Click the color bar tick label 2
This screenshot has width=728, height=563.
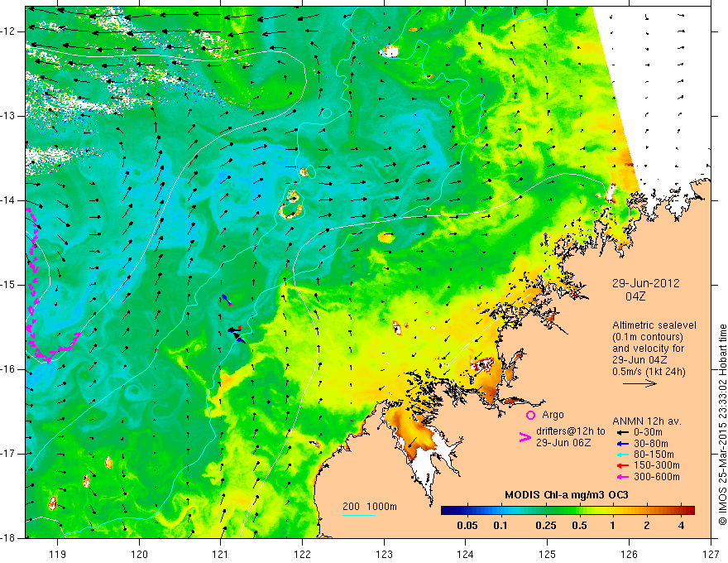tap(647, 526)
